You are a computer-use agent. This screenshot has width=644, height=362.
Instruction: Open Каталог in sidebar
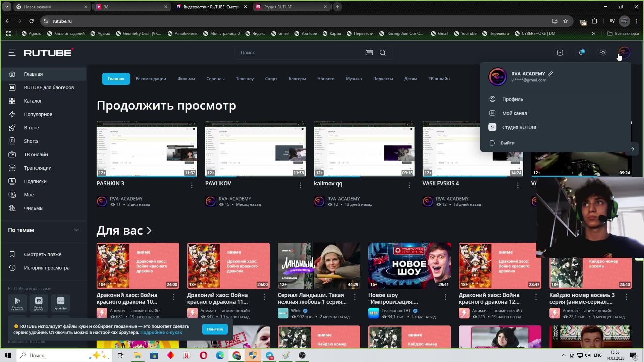click(44, 101)
